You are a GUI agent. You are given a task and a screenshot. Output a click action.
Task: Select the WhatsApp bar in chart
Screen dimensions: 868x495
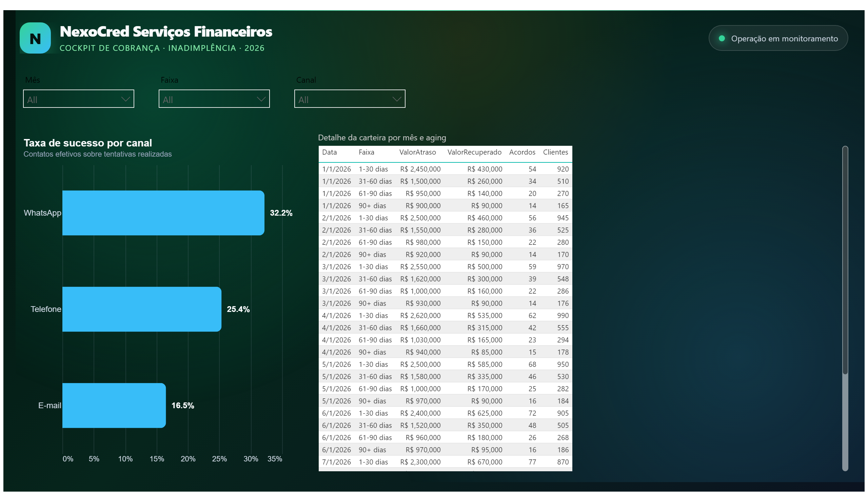163,213
